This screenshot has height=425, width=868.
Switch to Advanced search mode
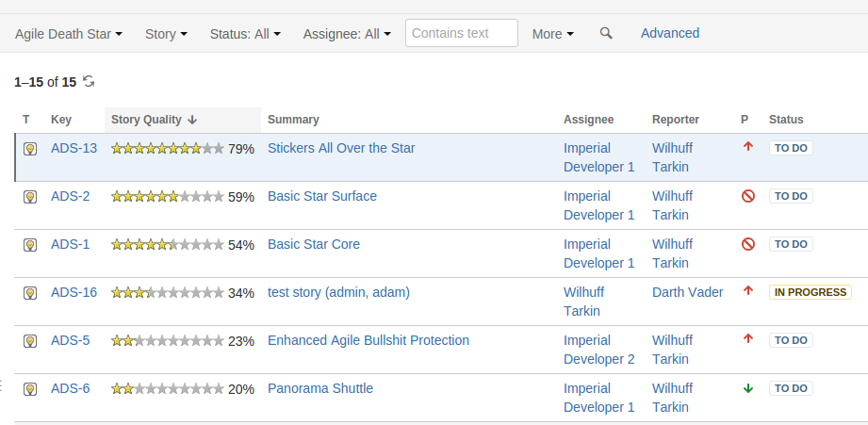pyautogui.click(x=670, y=33)
